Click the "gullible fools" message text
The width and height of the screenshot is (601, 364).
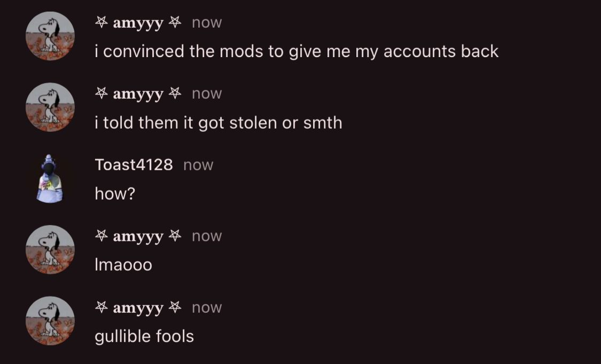pyautogui.click(x=144, y=336)
